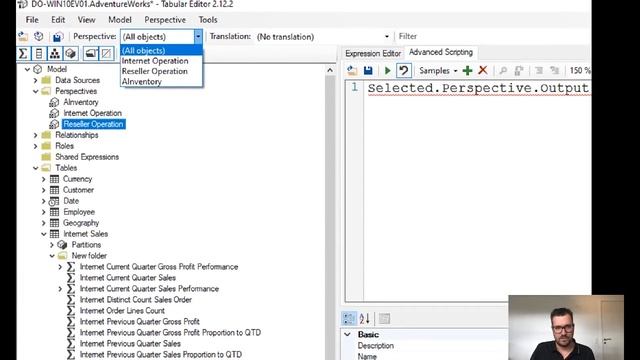Viewport: 640px width, 360px height.
Task: Click the greyed replace icon in script toolbar
Action: coord(519,71)
